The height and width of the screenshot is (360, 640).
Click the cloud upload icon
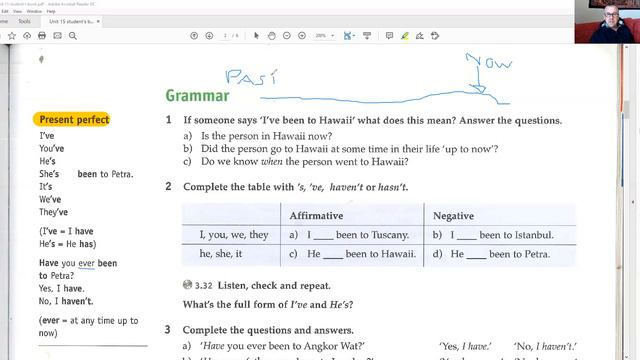click(x=27, y=36)
